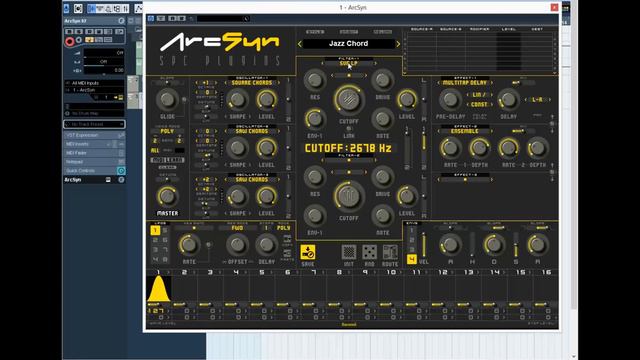Screen dimensions: 640x360
Task: Click the Oscillator-3 LEVEL knob
Action: click(266, 196)
